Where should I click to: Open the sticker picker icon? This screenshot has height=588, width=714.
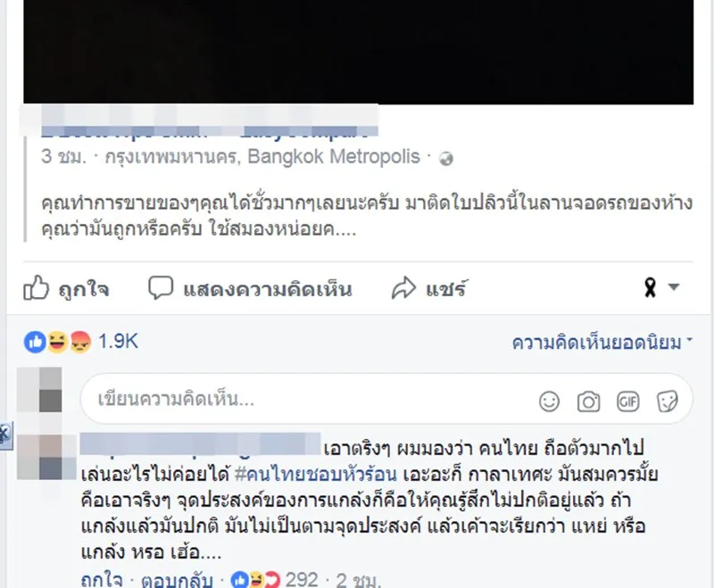point(667,402)
